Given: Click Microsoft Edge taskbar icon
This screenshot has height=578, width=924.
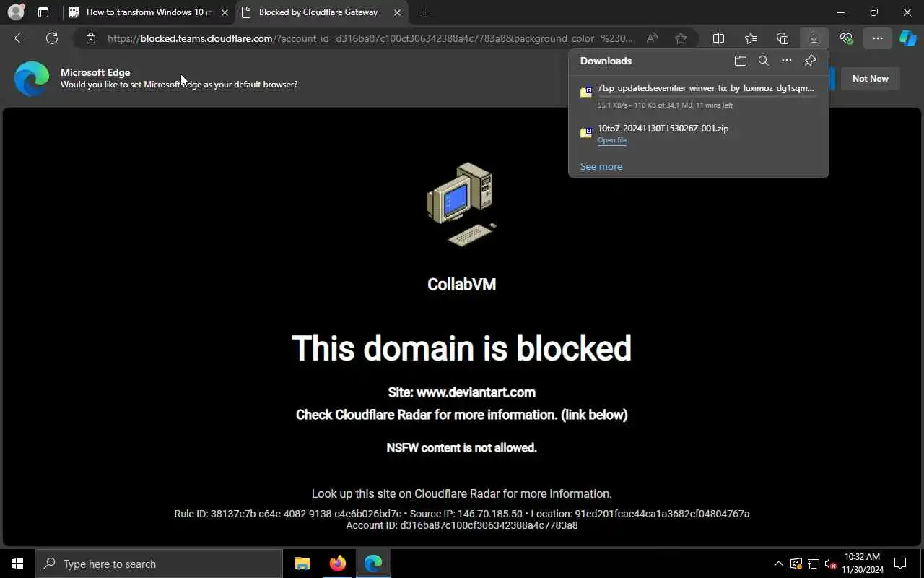Looking at the screenshot, I should [373, 564].
